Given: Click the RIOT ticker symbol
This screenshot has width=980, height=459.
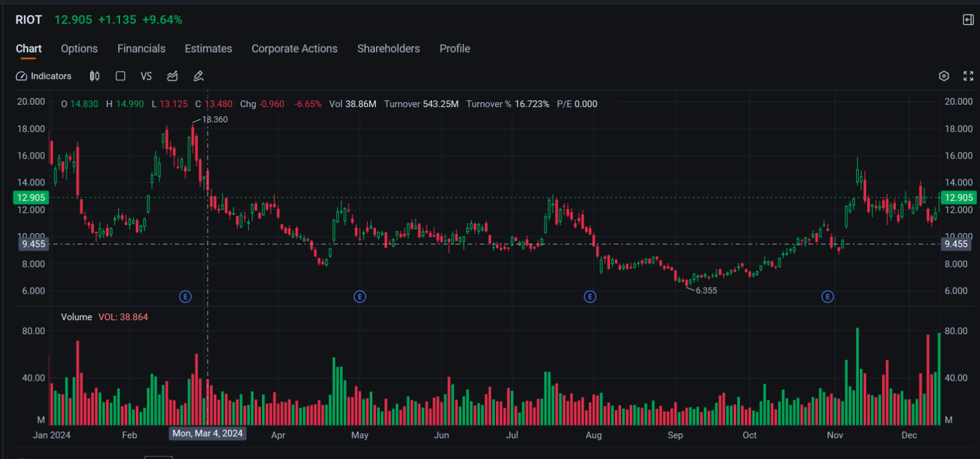Looking at the screenshot, I should click(x=29, y=20).
